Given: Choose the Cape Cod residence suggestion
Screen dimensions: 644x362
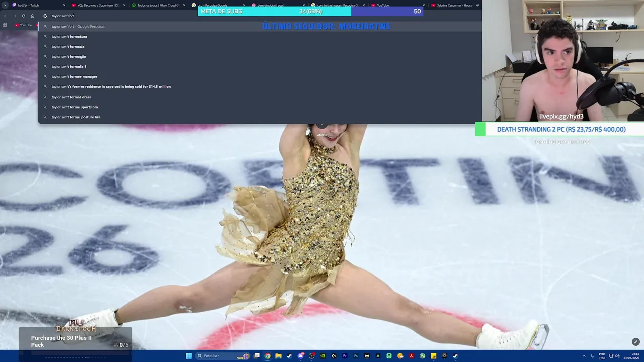Looking at the screenshot, I should (260, 86).
